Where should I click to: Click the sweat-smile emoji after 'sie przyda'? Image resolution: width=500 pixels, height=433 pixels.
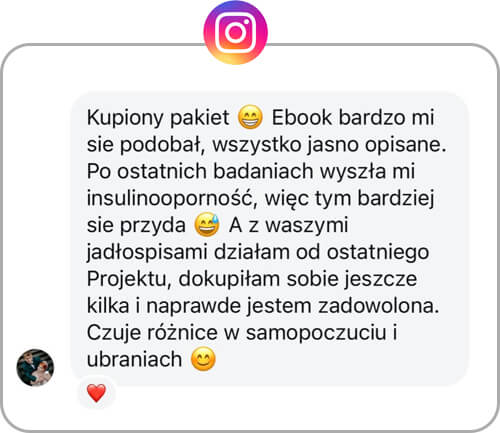tap(207, 224)
